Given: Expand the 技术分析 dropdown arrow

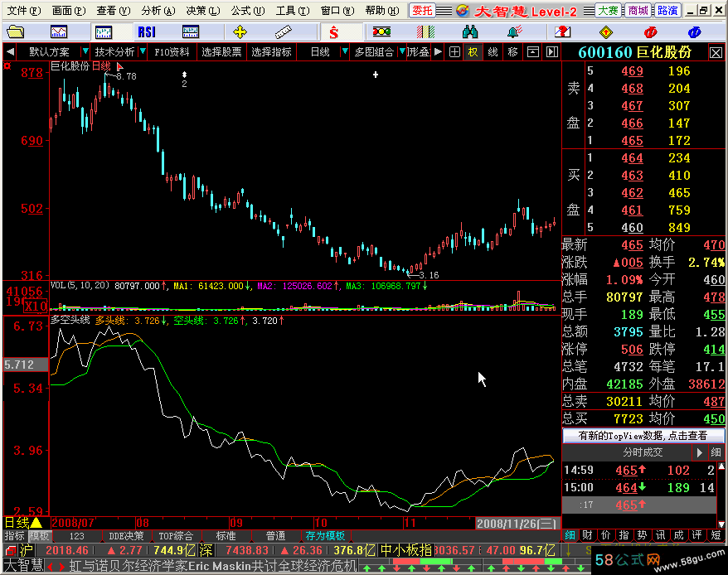Looking at the screenshot, I should [143, 51].
